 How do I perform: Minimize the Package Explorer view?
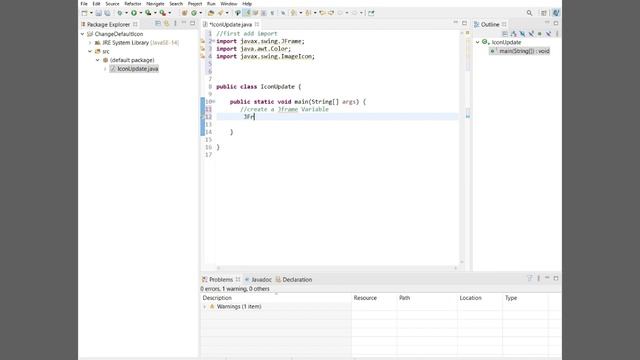tap(184, 24)
